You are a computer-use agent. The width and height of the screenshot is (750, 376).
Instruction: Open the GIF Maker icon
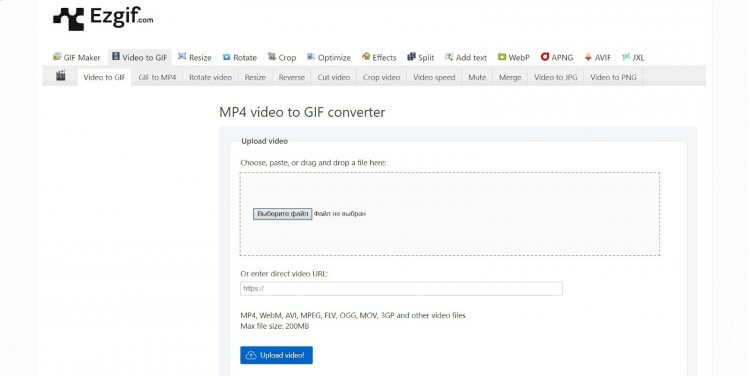(57, 56)
